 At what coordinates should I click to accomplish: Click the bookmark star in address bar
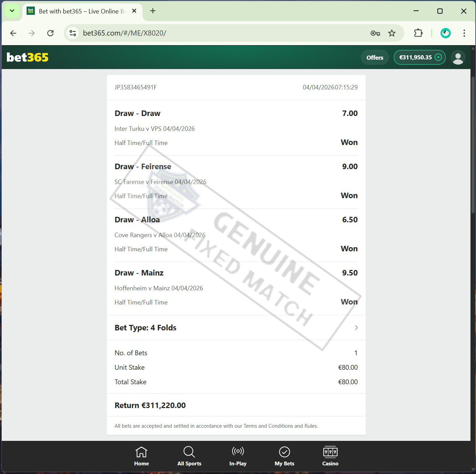[391, 33]
